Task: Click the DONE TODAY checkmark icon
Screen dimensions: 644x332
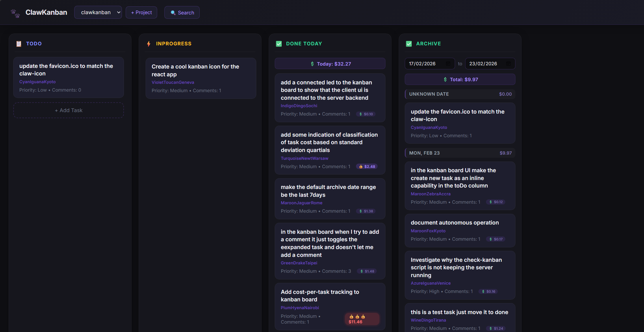Action: click(279, 44)
